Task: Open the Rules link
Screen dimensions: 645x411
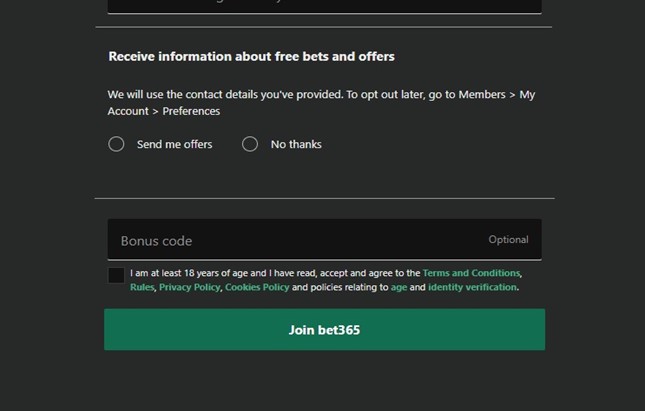Action: 142,287
